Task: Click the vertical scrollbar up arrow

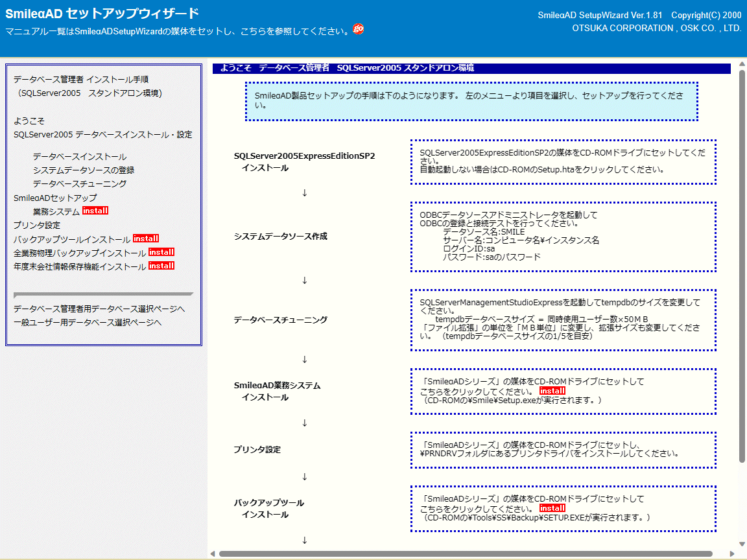Action: (x=742, y=64)
